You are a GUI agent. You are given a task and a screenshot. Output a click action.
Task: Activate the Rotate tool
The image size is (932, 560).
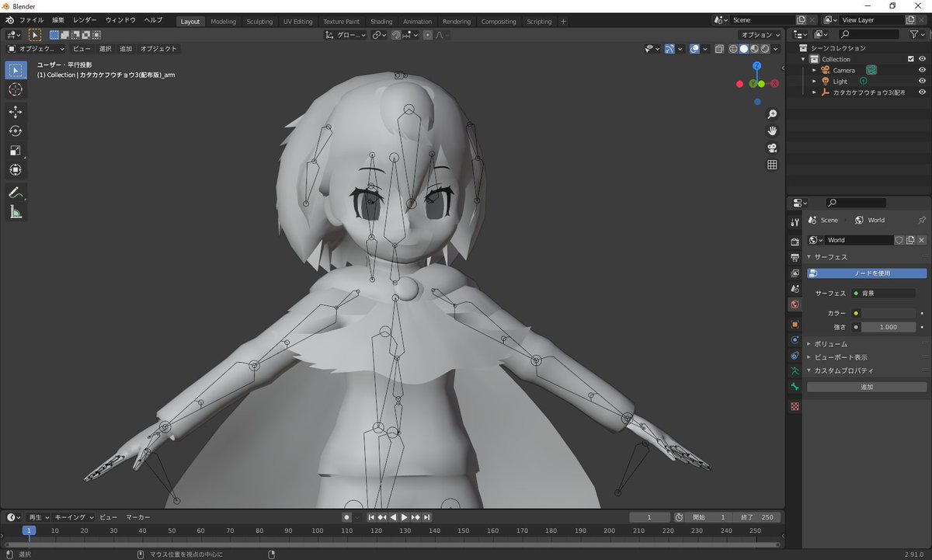point(16,130)
